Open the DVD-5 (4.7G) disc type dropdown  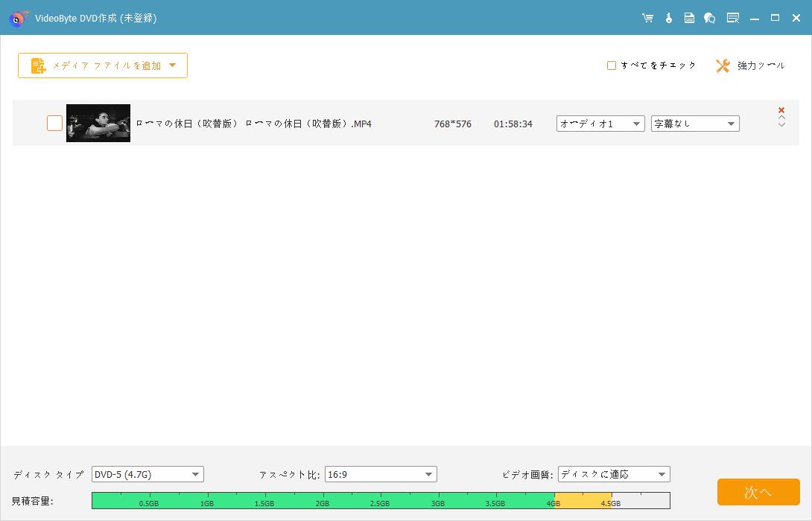147,474
